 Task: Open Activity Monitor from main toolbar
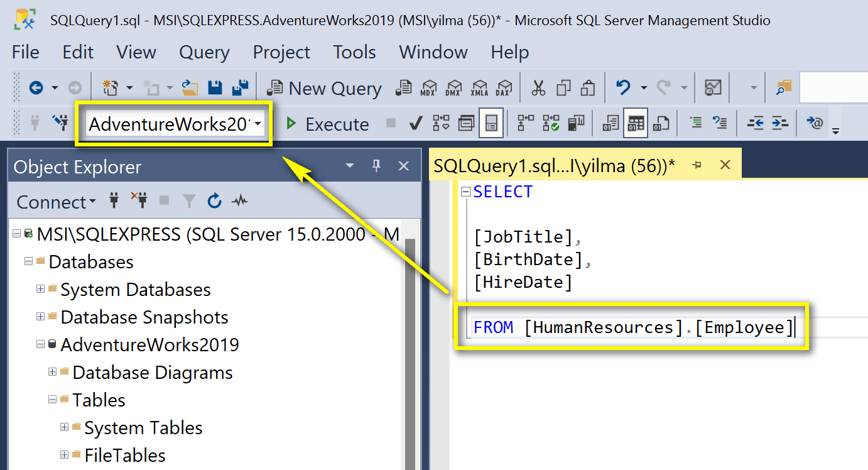point(713,88)
